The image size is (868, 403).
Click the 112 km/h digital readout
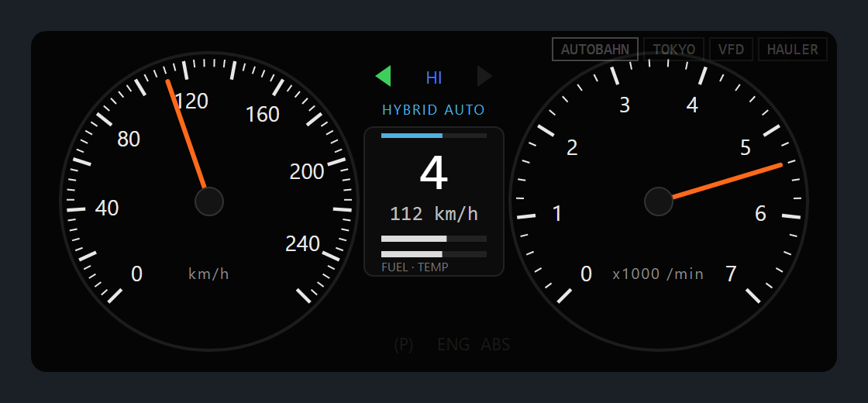coord(434,214)
